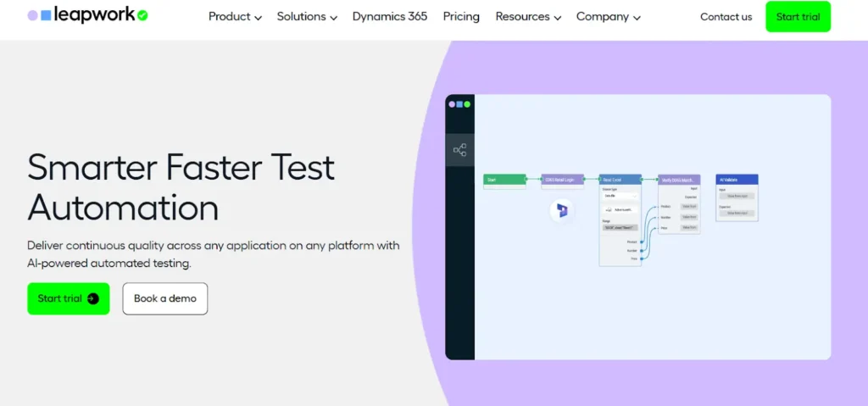Click the Leapwork logo
The image size is (868, 406).
click(x=87, y=15)
